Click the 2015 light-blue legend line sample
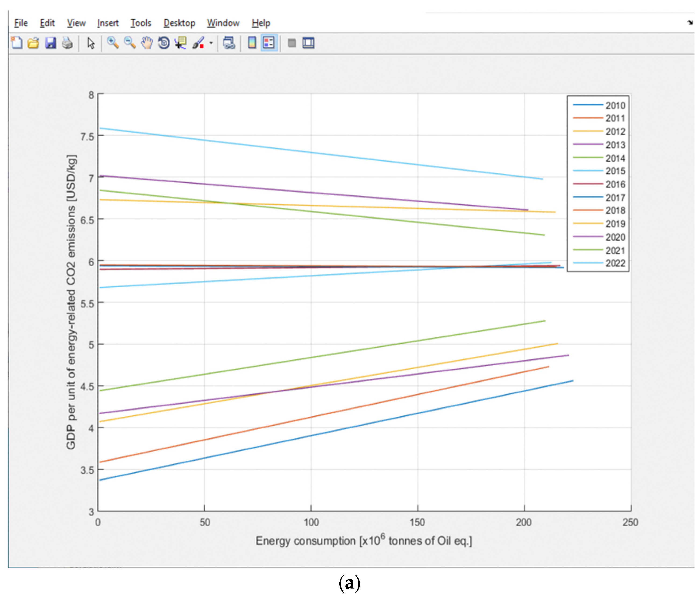 (588, 171)
